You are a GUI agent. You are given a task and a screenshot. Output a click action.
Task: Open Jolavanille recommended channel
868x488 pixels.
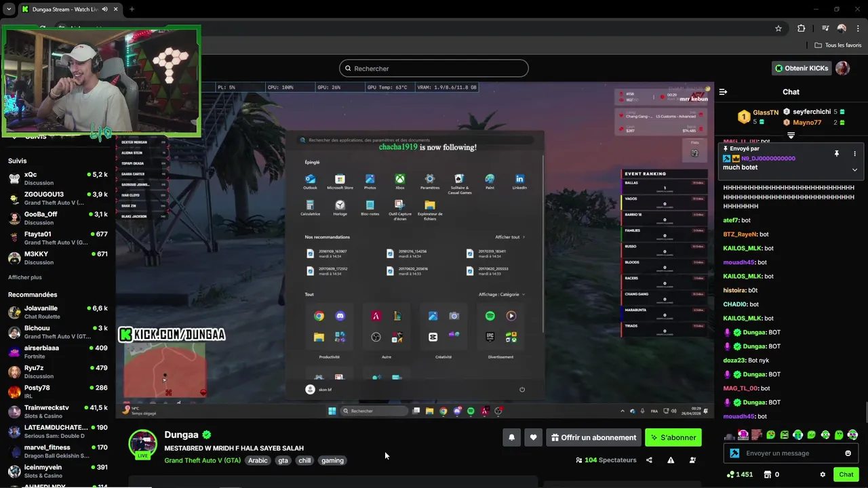click(58, 312)
